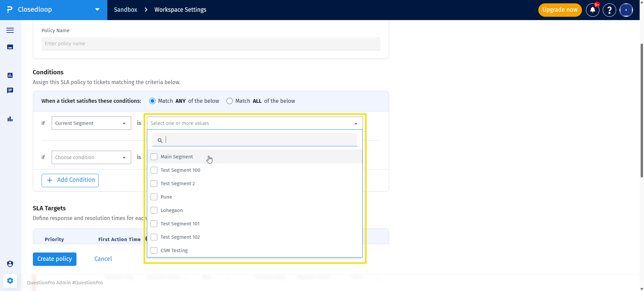Viewport: 644px width, 291px height.
Task: Go to Sandbox breadcrumb
Action: [x=125, y=10]
